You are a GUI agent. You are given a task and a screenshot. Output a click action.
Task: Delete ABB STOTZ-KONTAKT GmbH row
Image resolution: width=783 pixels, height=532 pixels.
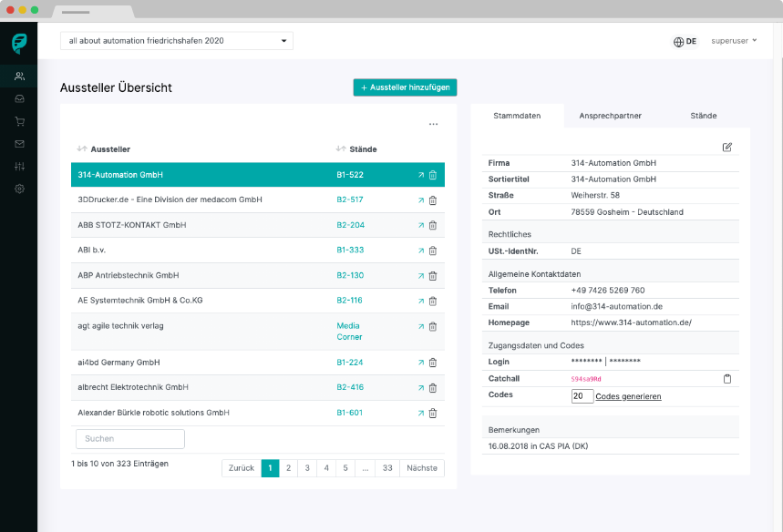pos(433,226)
